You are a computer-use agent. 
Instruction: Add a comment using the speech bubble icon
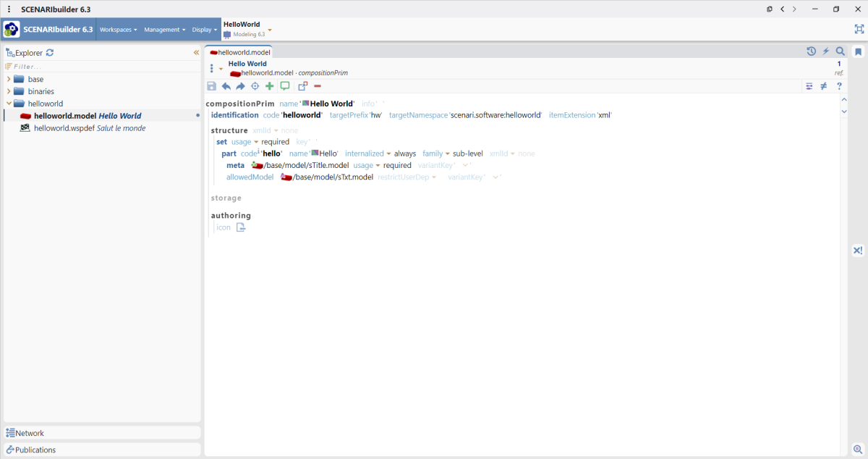pyautogui.click(x=284, y=86)
